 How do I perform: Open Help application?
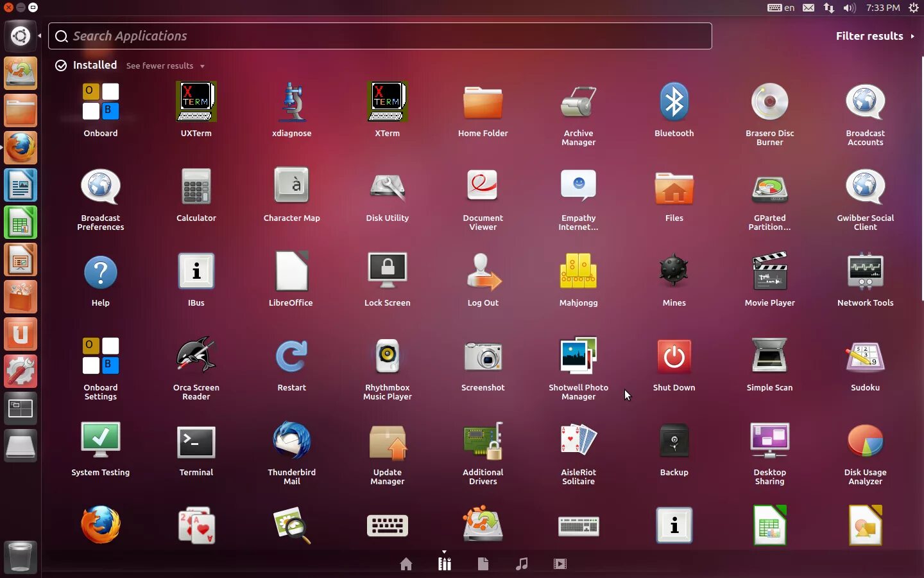pos(101,272)
